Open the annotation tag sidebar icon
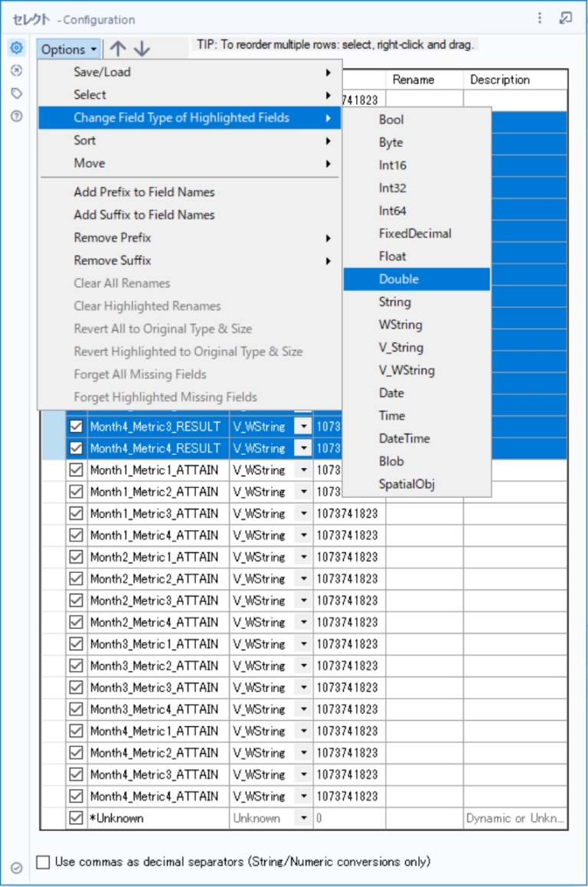This screenshot has width=588, height=887. [x=16, y=93]
